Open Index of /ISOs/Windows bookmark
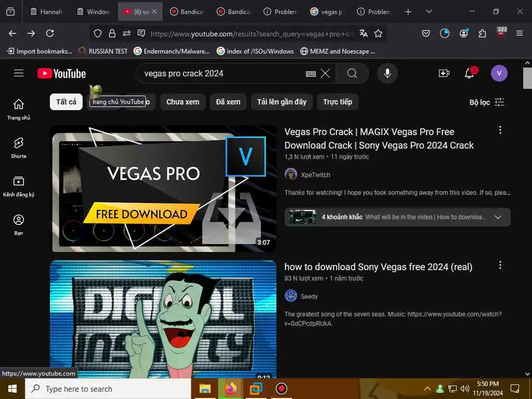 (255, 51)
